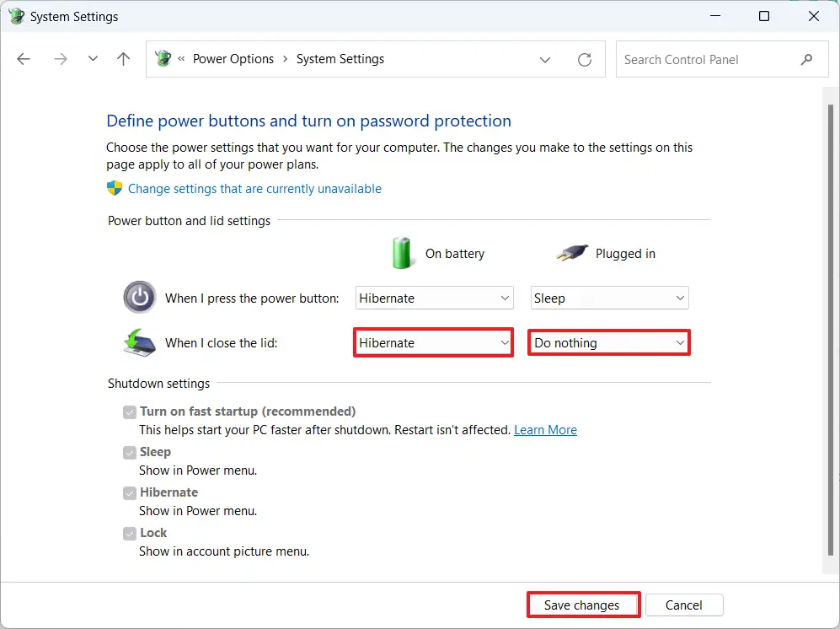Screen dimensions: 840x629
Task: Click the power button icon next to its setting
Action: (139, 298)
